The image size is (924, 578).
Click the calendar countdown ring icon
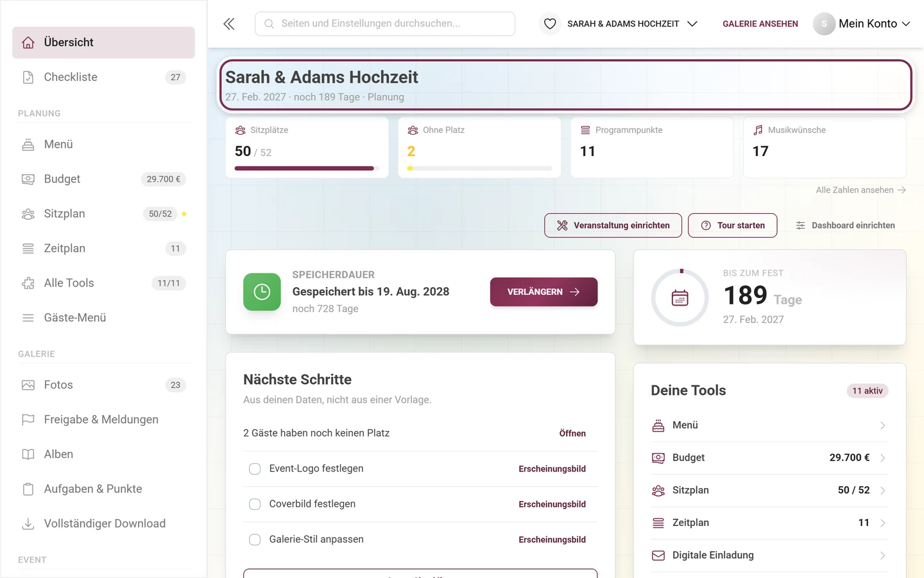click(680, 298)
